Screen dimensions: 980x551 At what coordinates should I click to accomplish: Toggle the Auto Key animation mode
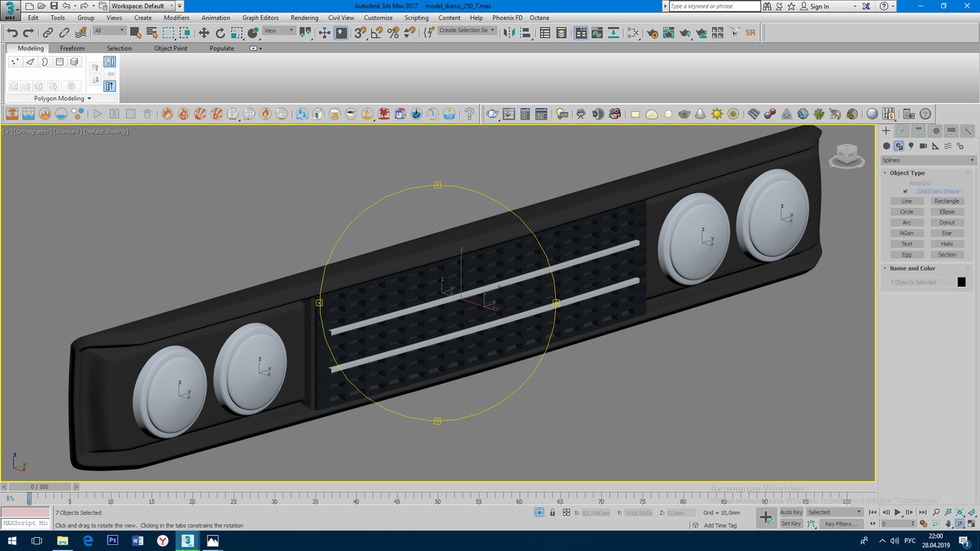tap(791, 512)
